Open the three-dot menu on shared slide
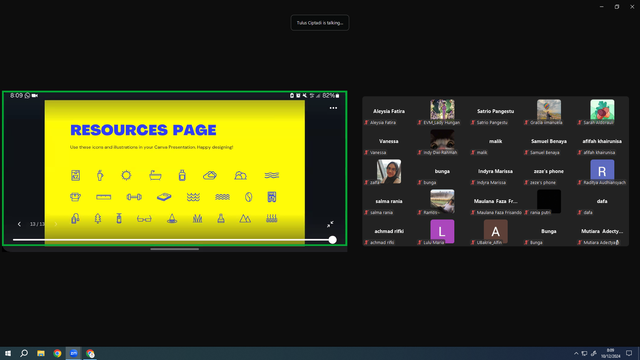This screenshot has height=360, width=640. [x=333, y=108]
